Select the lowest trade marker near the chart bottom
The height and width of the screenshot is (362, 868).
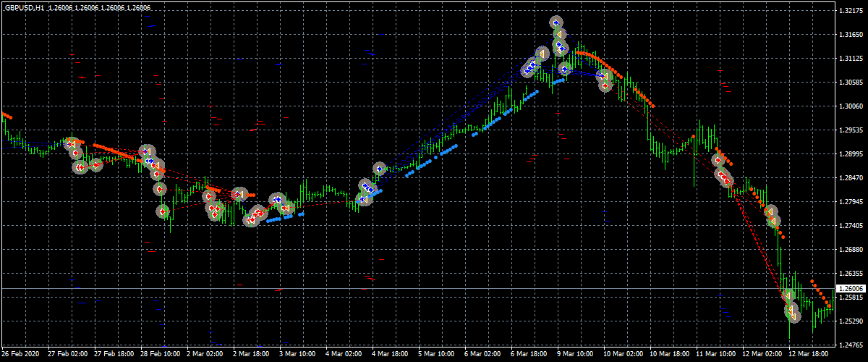pyautogui.click(x=793, y=316)
